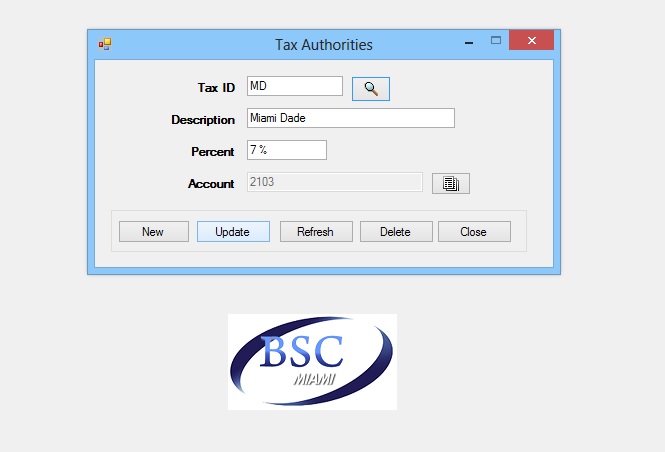Click the Delete button
The width and height of the screenshot is (665, 452).
[x=396, y=232]
